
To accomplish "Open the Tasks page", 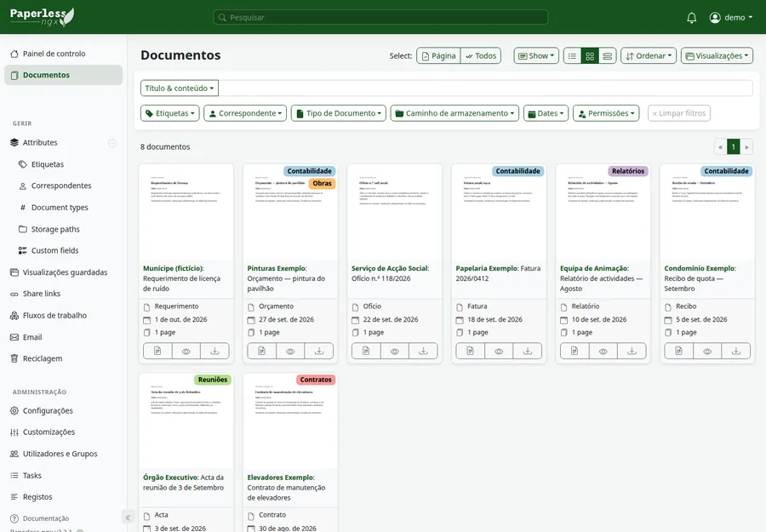I will (64, 475).
